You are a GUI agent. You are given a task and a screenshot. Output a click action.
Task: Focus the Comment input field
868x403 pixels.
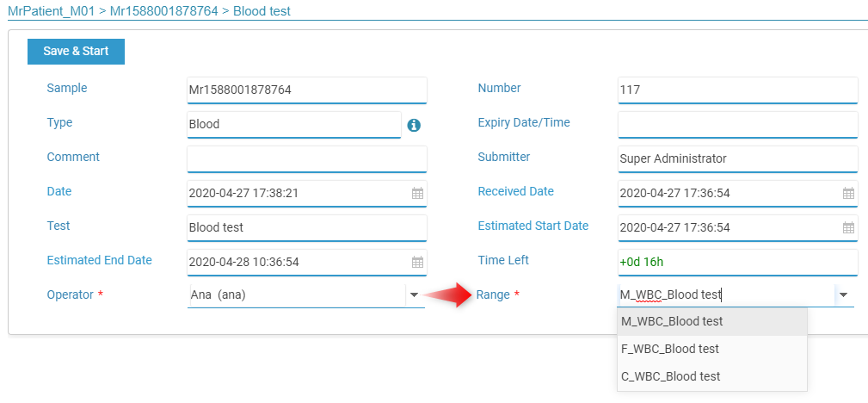(306, 159)
